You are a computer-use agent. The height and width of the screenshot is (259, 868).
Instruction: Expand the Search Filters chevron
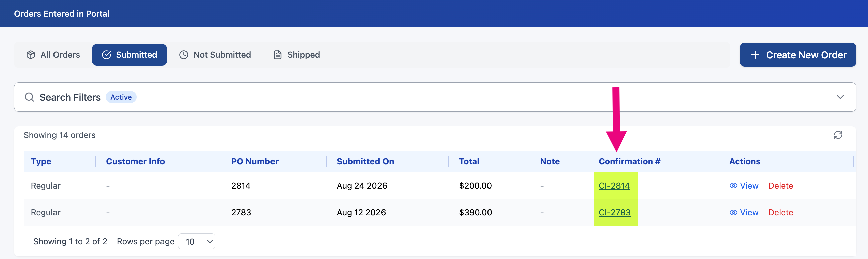[x=840, y=97]
